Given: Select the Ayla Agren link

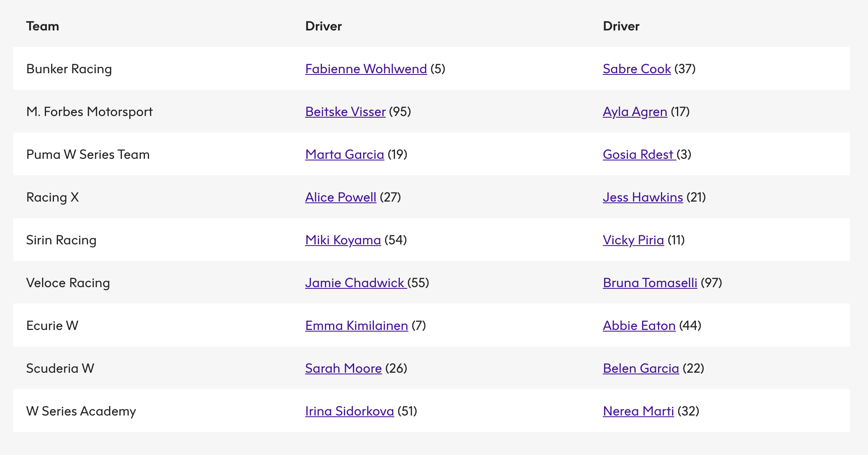Looking at the screenshot, I should [x=635, y=111].
